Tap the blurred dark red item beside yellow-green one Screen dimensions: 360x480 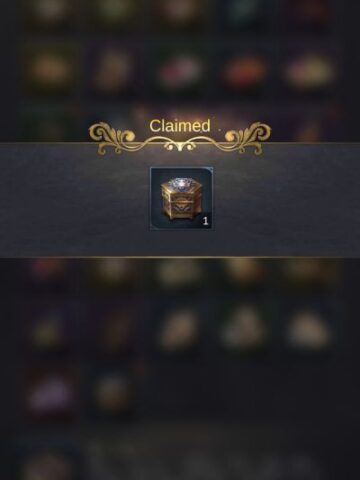[115, 331]
